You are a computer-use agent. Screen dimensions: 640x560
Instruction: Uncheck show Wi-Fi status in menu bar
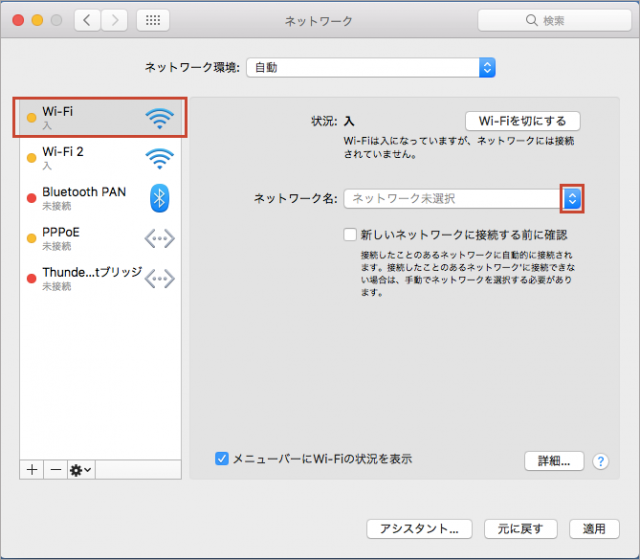click(222, 459)
